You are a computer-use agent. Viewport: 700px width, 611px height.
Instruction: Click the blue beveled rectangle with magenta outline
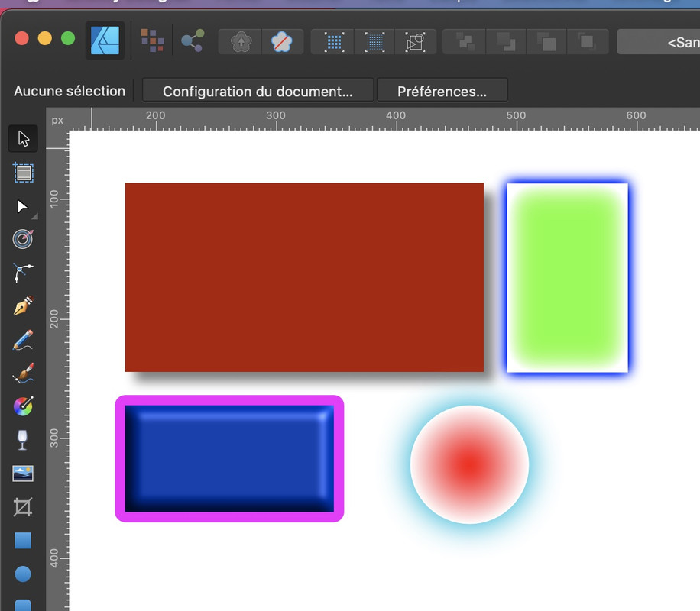tap(229, 458)
